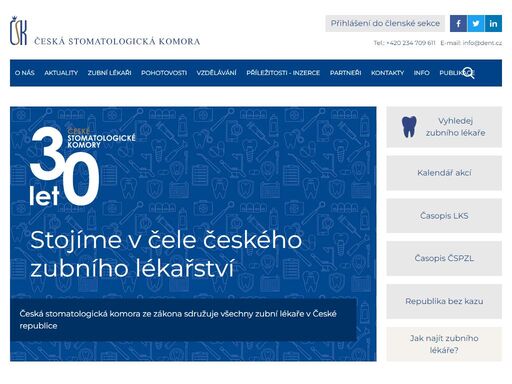Open the Facebook social icon
The width and height of the screenshot is (512, 384).
pos(458,24)
